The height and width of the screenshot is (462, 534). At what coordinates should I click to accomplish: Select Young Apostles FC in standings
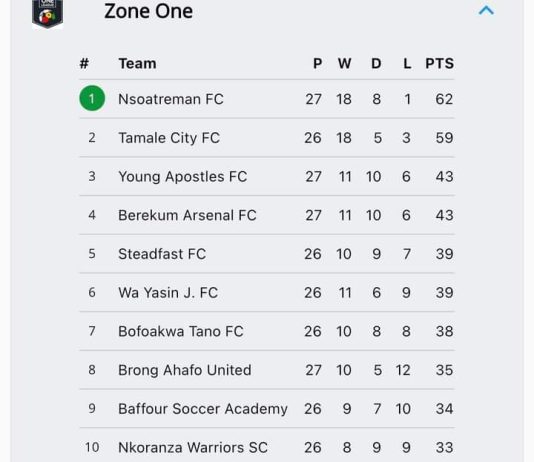point(183,177)
